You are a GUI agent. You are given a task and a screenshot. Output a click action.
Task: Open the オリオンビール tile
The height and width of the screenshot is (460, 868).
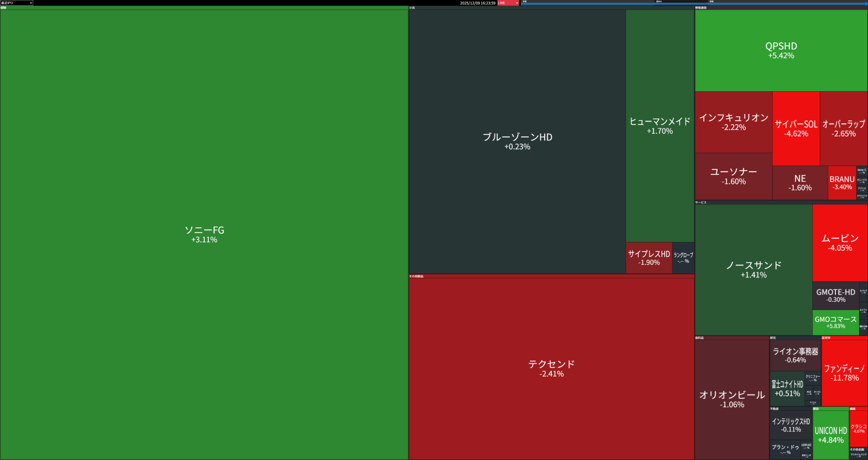point(731,399)
